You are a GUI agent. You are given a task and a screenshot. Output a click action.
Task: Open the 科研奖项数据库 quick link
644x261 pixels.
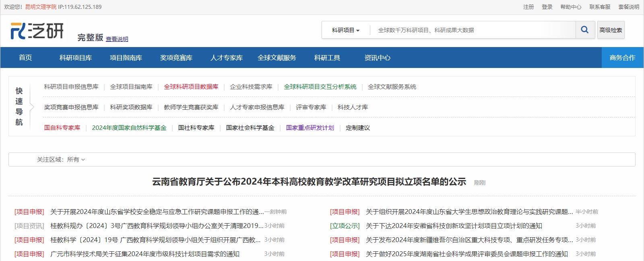point(131,107)
